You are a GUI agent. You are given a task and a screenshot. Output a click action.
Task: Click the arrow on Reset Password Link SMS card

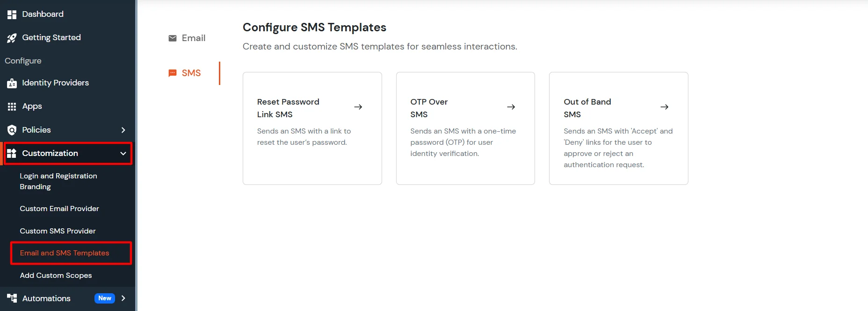click(x=358, y=107)
